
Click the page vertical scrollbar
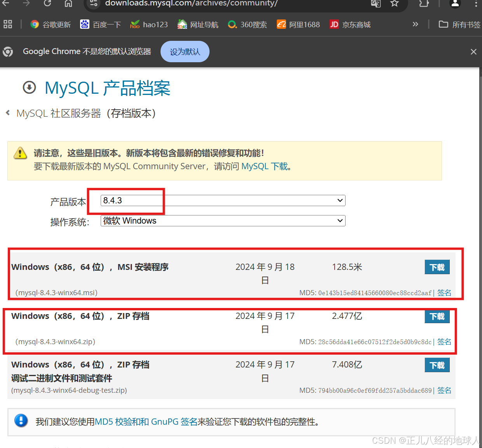480,257
